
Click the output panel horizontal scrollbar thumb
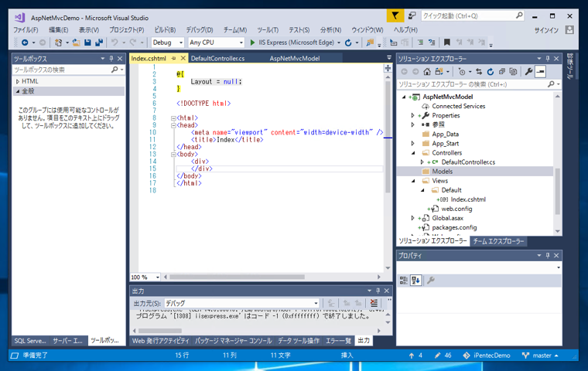tap(159, 331)
